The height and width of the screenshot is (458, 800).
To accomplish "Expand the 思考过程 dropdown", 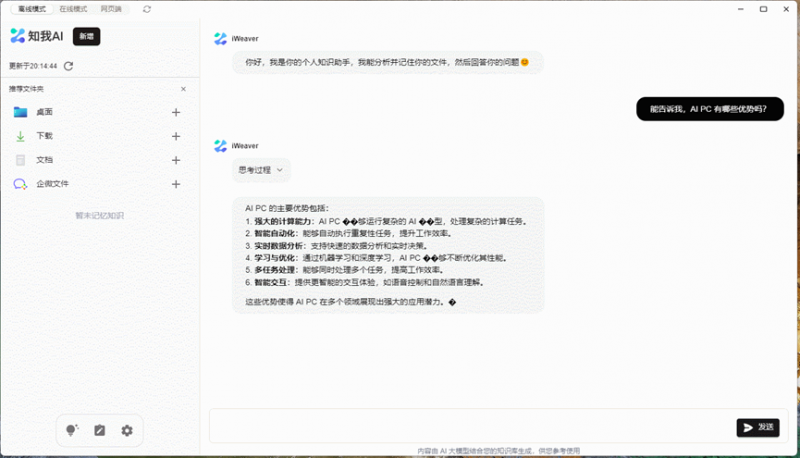I will tap(261, 170).
